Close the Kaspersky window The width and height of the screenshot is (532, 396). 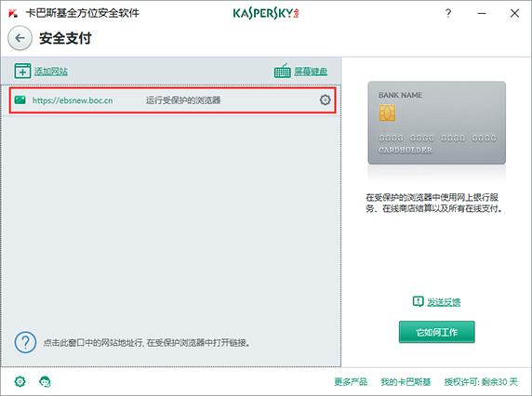click(514, 13)
